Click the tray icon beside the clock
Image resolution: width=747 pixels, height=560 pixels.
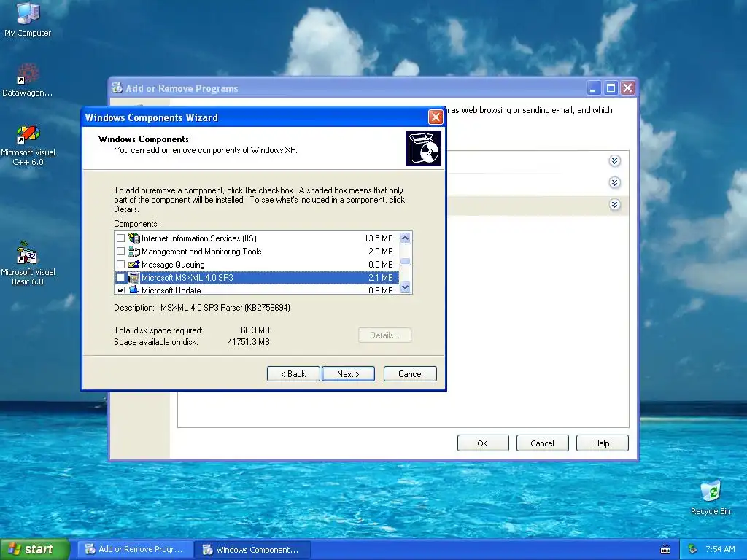pyautogui.click(x=693, y=550)
